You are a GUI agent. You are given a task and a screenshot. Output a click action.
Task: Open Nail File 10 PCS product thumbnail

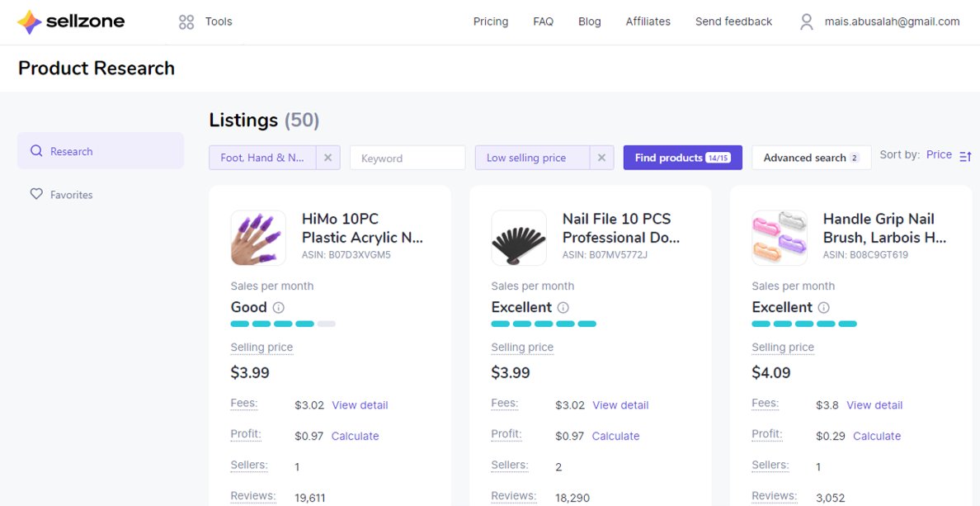pyautogui.click(x=519, y=238)
